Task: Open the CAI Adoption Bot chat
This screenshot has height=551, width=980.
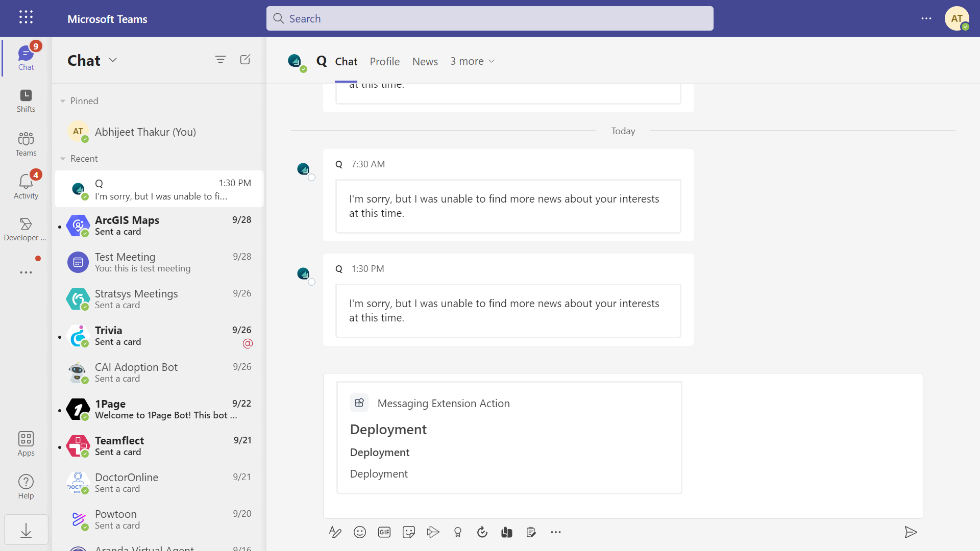Action: click(x=159, y=372)
